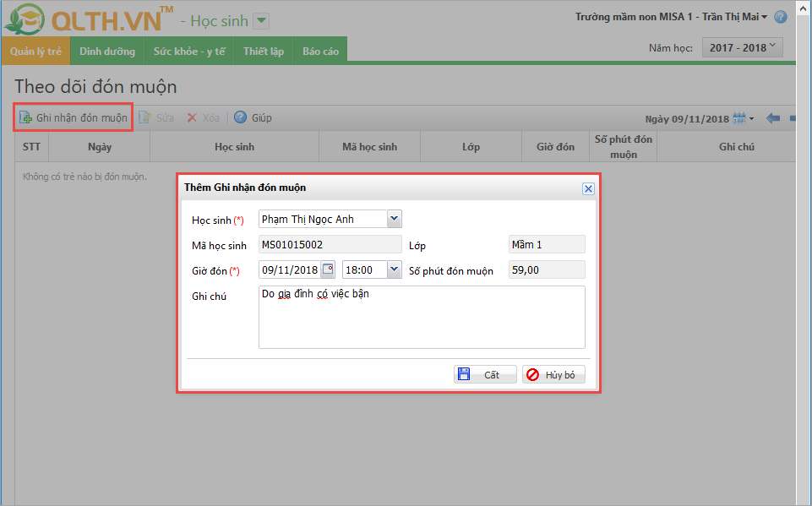Open the Năm học 2017 - 2018 dropdown
This screenshot has height=506, width=812.
coord(742,47)
